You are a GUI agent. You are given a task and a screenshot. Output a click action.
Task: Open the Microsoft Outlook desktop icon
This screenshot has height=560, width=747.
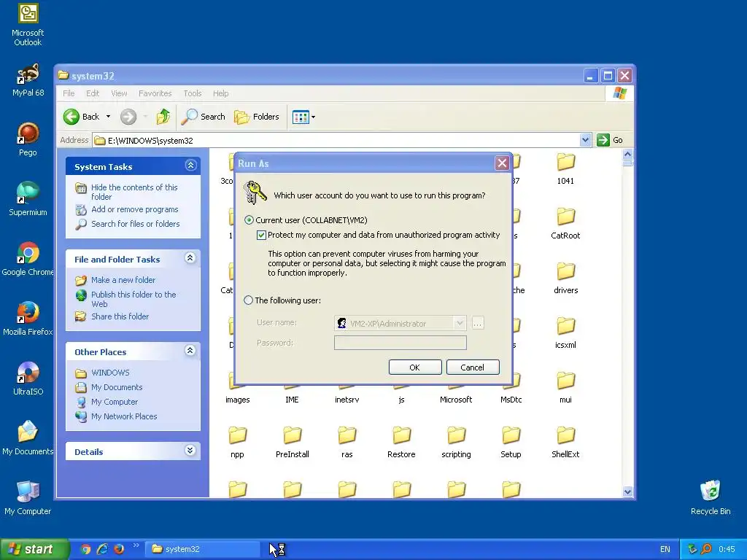click(28, 25)
